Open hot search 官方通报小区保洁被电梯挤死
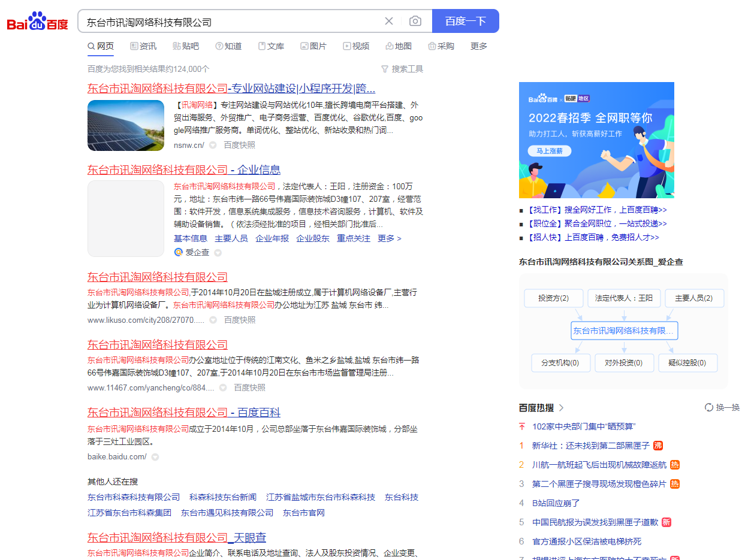 (x=587, y=541)
